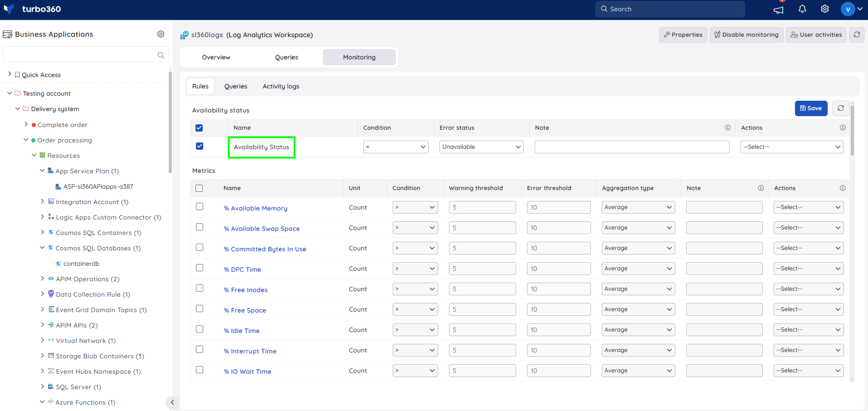Click the Availability status Actions info icon
Viewport: 868px width, 411px height.
843,128
